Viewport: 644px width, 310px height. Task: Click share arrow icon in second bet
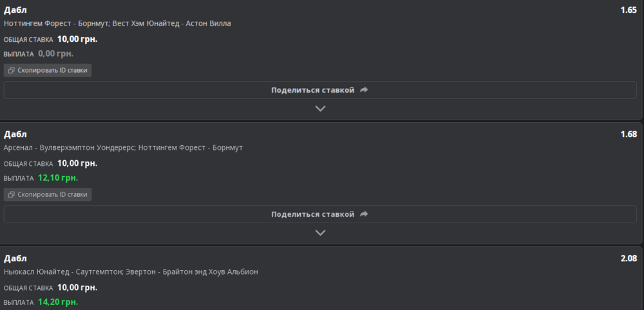[364, 214]
